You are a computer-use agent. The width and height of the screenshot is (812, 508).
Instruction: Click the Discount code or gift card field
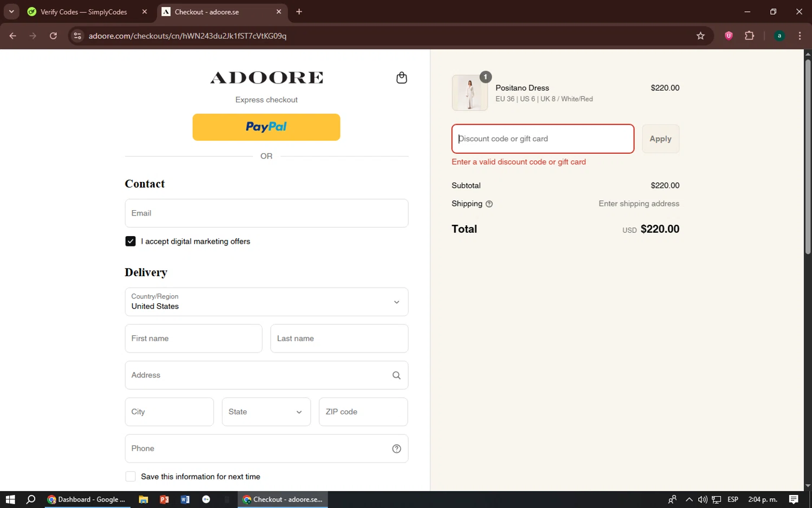coord(543,139)
